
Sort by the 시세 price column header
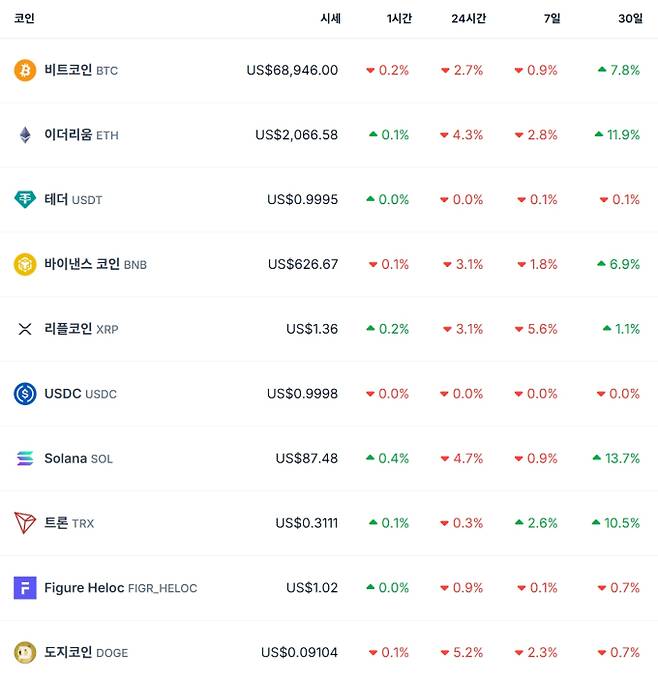[330, 18]
